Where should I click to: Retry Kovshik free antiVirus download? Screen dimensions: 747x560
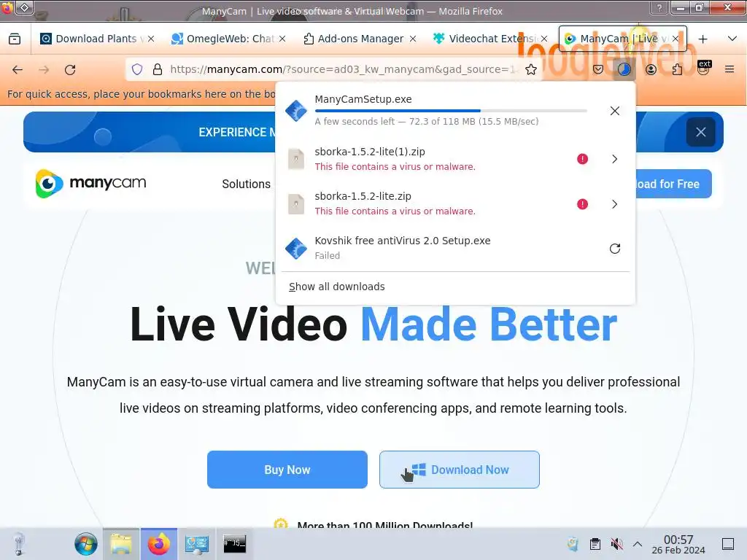pyautogui.click(x=614, y=249)
